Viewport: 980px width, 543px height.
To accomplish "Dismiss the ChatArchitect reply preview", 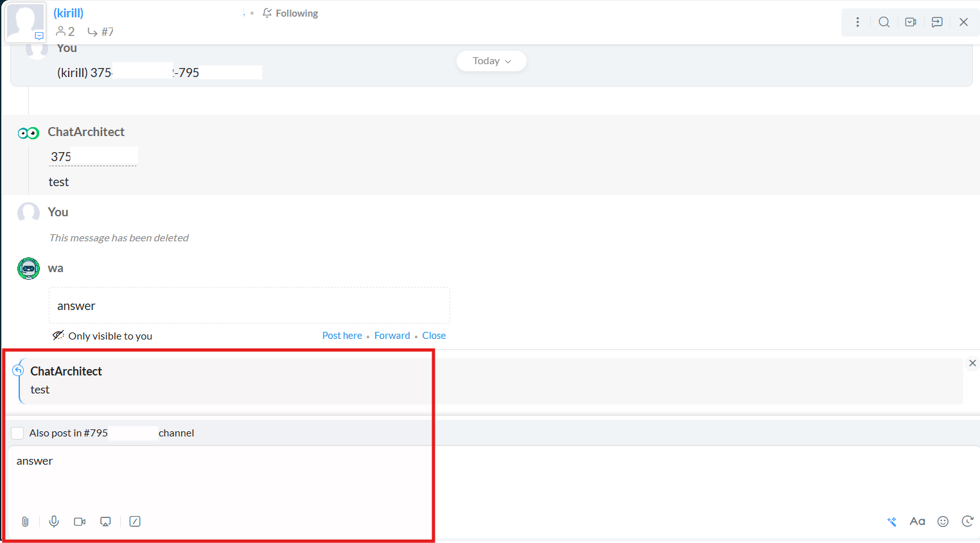I will 972,363.
